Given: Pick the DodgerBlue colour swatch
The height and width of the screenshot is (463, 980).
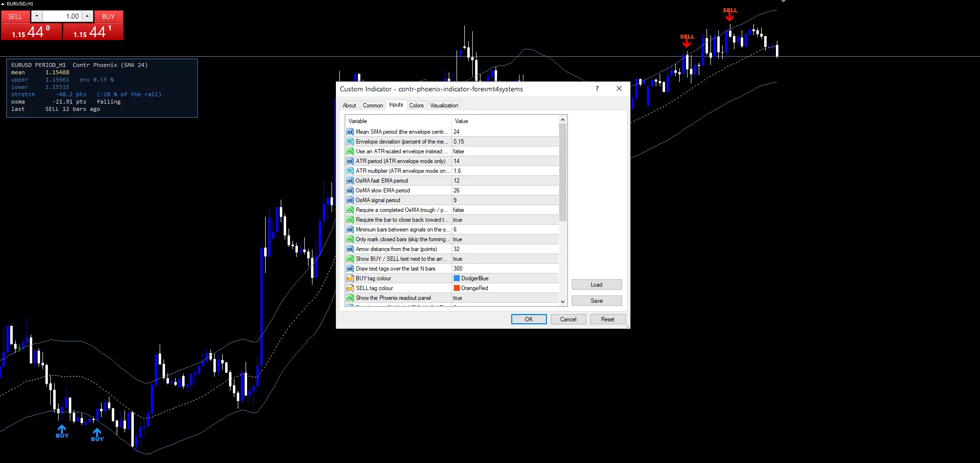Looking at the screenshot, I should pos(457,278).
